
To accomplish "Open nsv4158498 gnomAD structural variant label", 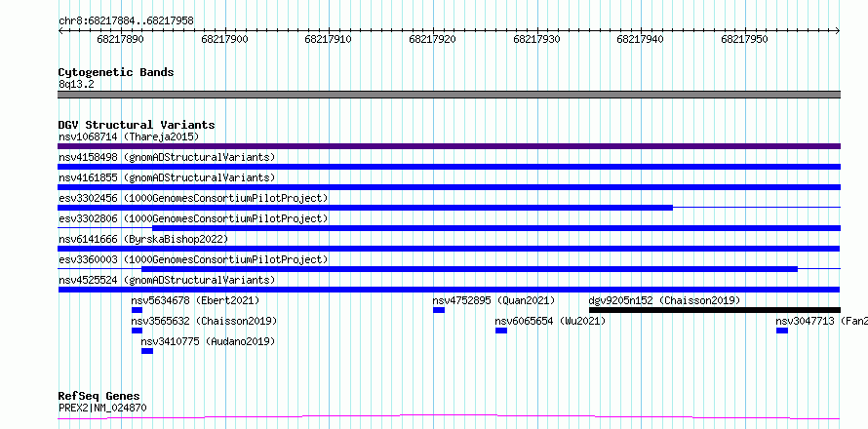I will tap(167, 157).
